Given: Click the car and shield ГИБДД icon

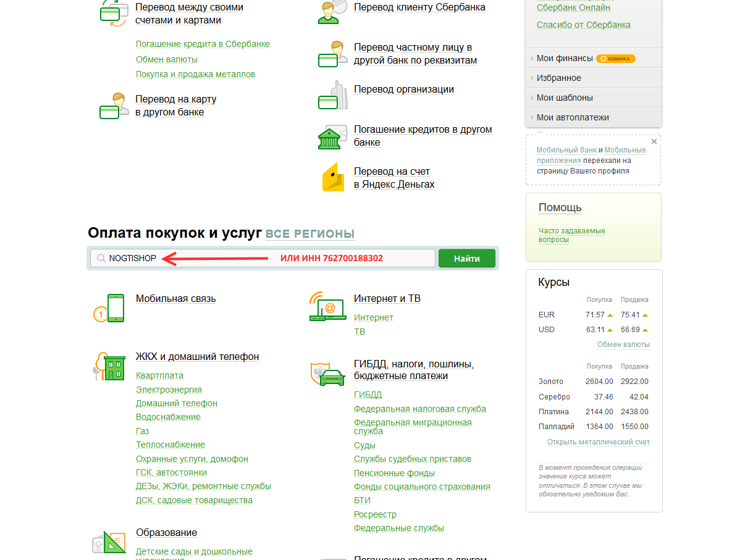Looking at the screenshot, I should click(328, 374).
